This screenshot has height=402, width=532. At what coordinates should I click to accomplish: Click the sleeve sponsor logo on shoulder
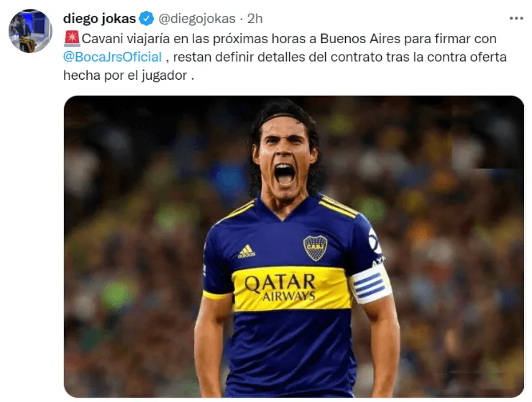pyautogui.click(x=375, y=242)
